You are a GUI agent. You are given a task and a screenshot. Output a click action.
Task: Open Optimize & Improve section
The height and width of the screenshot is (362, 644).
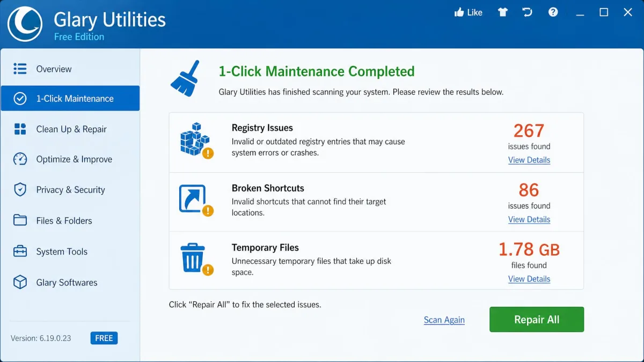coord(70,159)
